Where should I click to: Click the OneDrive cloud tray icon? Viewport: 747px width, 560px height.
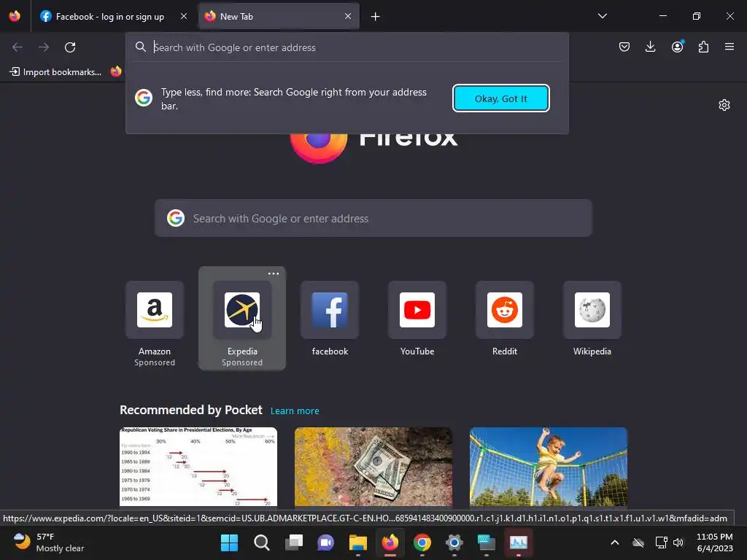[x=638, y=542]
